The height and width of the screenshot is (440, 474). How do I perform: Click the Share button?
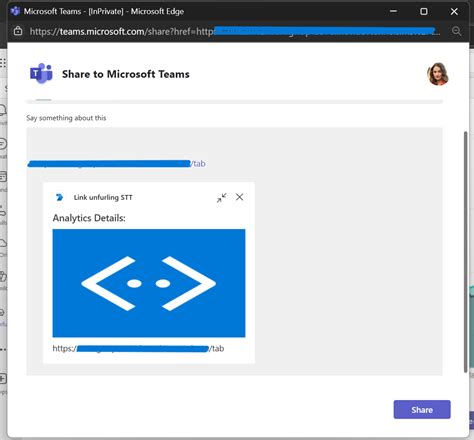[422, 409]
